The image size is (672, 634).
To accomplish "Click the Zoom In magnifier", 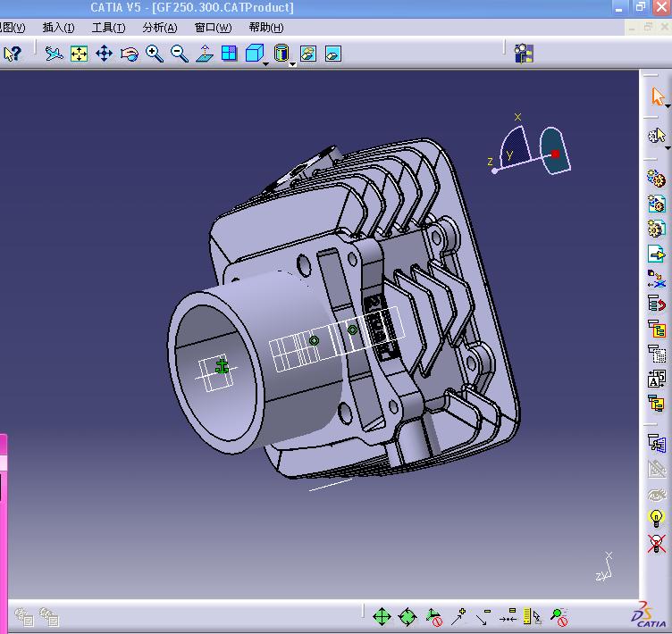I will coord(155,54).
